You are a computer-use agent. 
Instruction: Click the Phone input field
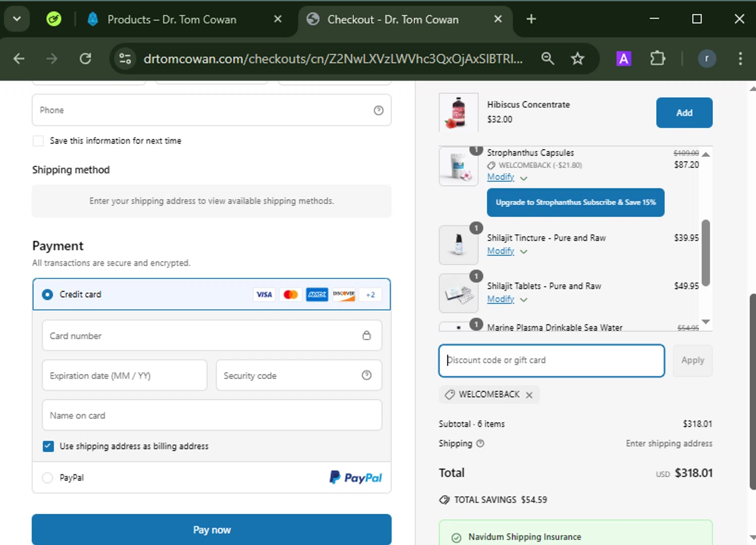point(212,110)
